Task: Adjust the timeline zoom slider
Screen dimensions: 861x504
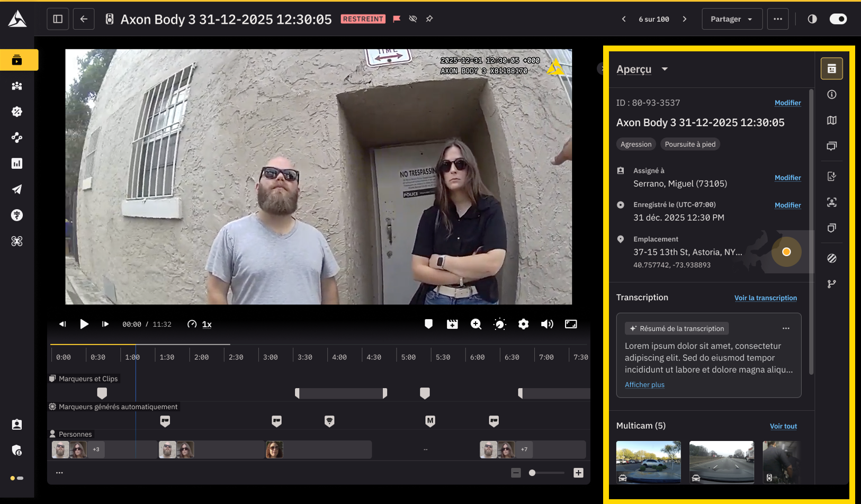Action: (x=533, y=473)
